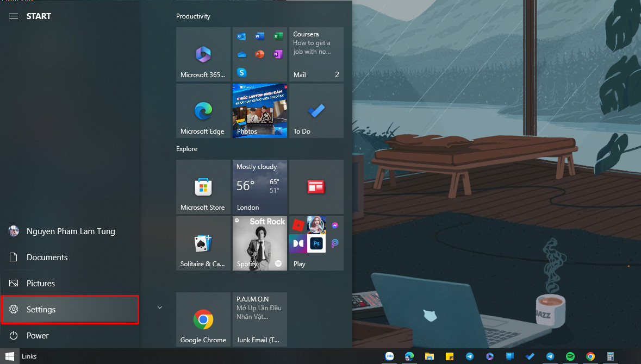
Task: Open Pictures from the Start sidebar
Action: tap(70, 284)
